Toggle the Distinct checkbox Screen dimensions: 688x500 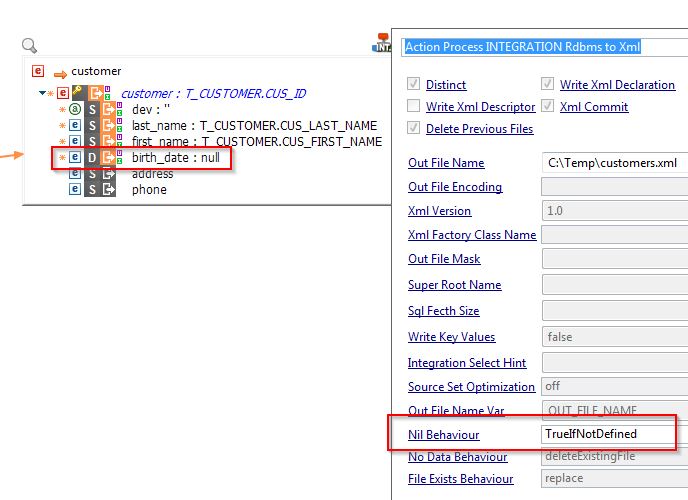pos(414,85)
